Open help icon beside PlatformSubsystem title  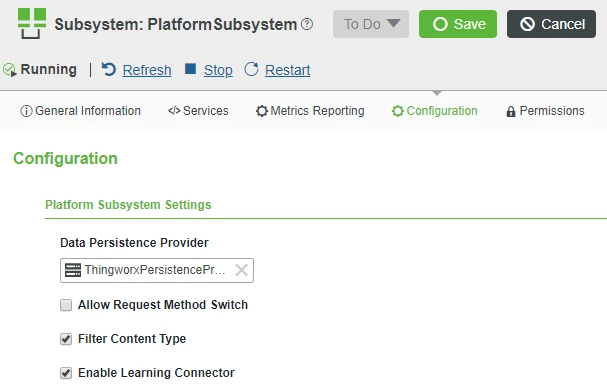point(307,24)
